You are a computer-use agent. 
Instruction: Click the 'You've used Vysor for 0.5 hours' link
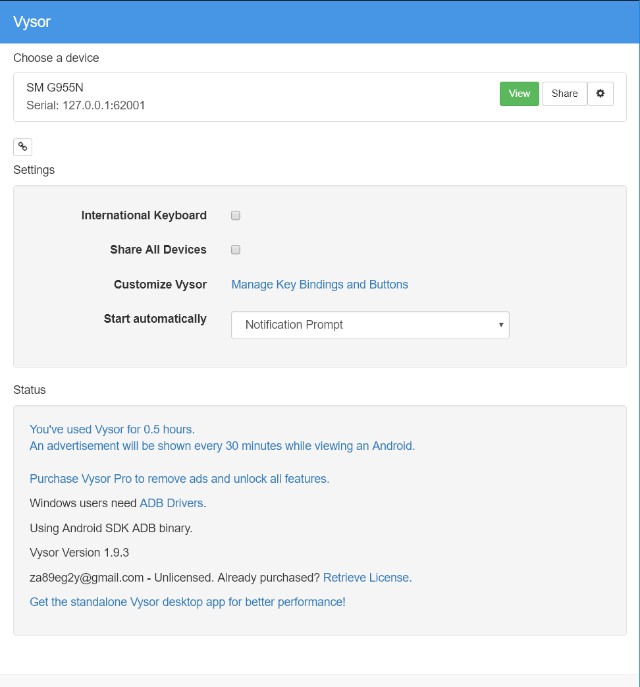[112, 429]
